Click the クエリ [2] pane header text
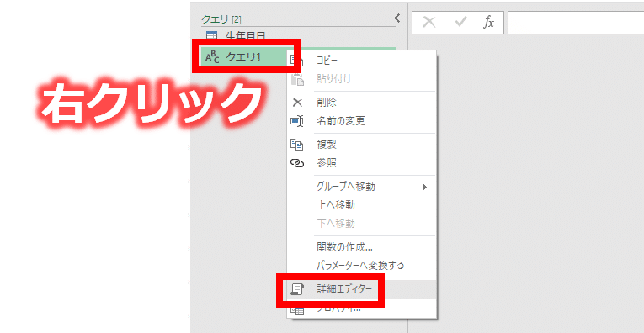 (221, 18)
